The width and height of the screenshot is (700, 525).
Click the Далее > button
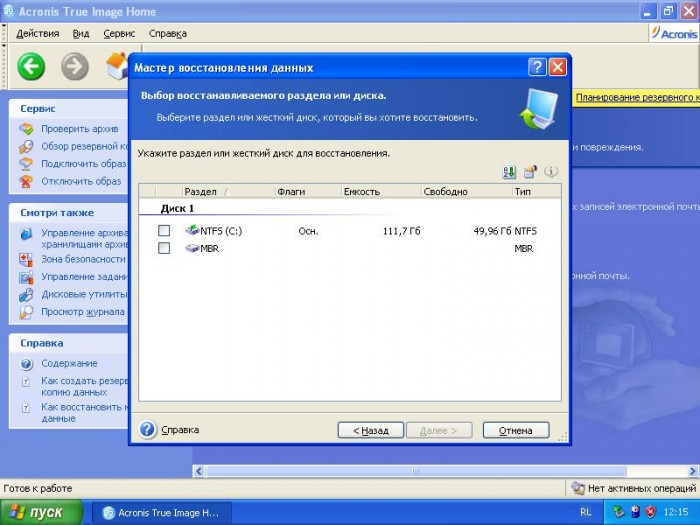point(439,430)
